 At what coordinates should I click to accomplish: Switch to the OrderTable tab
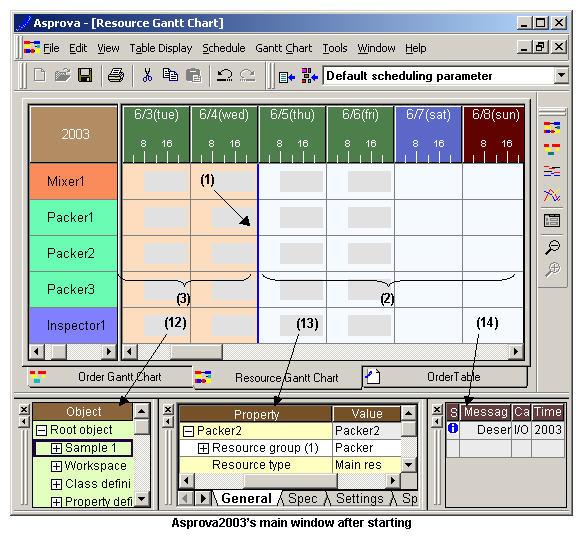coord(445,377)
